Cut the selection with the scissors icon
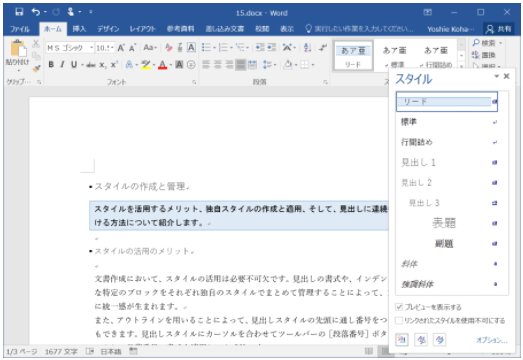Viewport: 523px width, 360px height. click(x=36, y=44)
